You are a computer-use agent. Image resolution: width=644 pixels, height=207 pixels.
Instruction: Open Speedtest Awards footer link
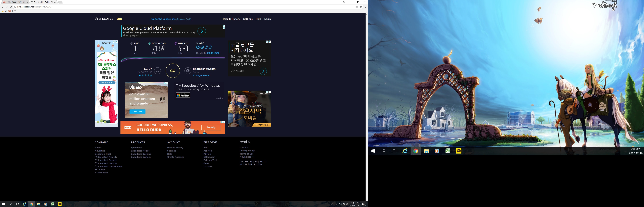click(106, 157)
